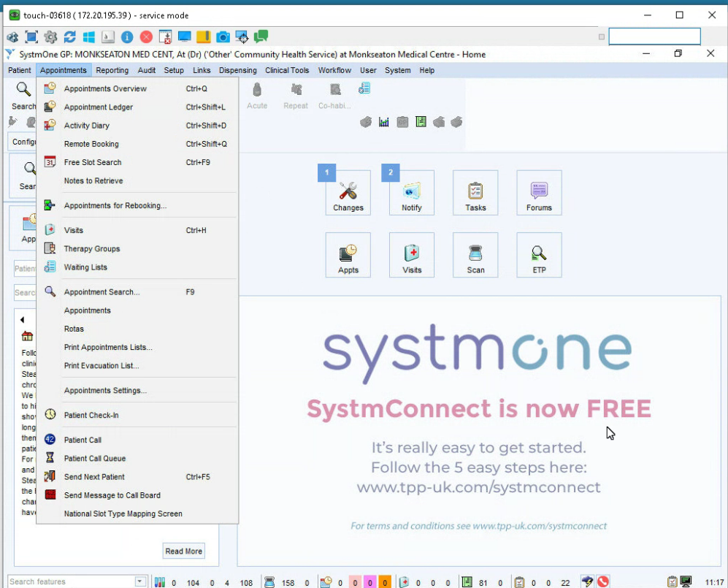
Task: Open the Clinical Tools menu
Action: [287, 70]
